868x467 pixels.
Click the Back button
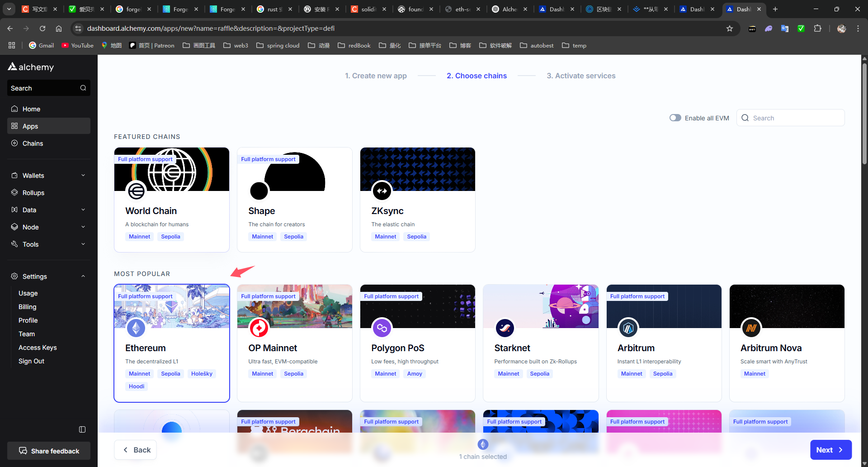click(x=136, y=450)
